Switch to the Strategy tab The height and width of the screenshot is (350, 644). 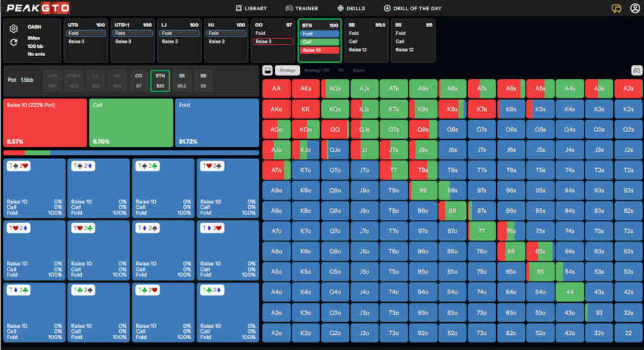287,71
